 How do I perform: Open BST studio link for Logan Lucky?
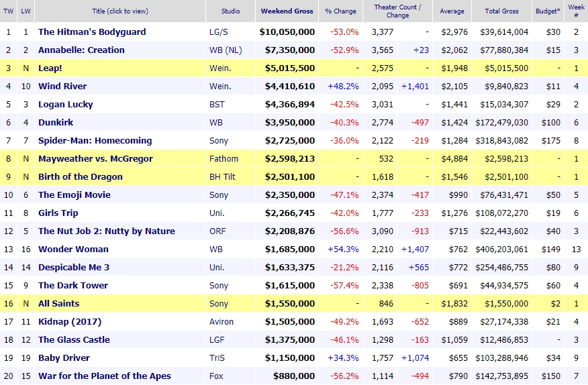(217, 104)
